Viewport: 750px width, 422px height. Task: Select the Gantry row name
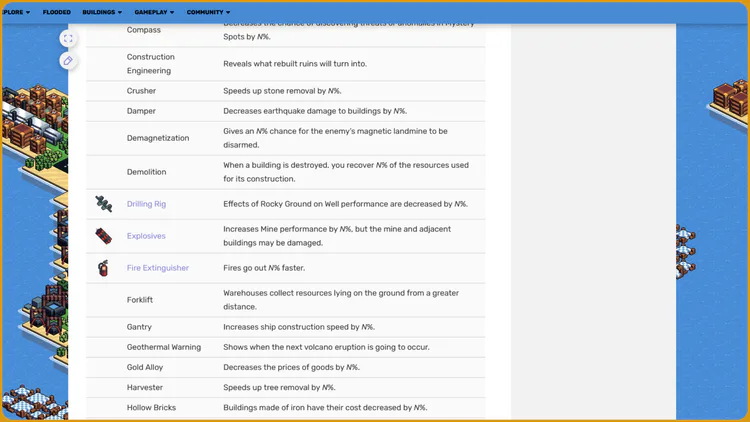pos(139,327)
